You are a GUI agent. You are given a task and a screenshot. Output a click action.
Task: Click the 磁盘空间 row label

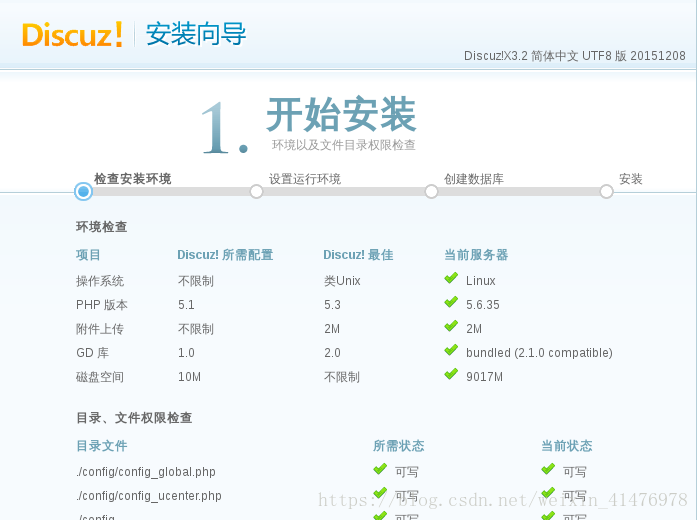(x=100, y=377)
